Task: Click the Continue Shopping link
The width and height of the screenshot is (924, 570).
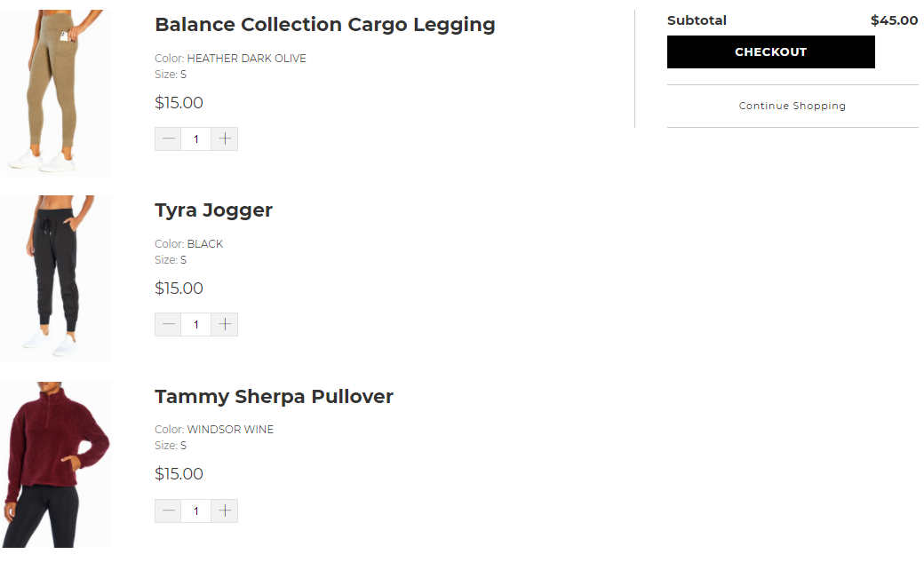Action: click(x=792, y=106)
